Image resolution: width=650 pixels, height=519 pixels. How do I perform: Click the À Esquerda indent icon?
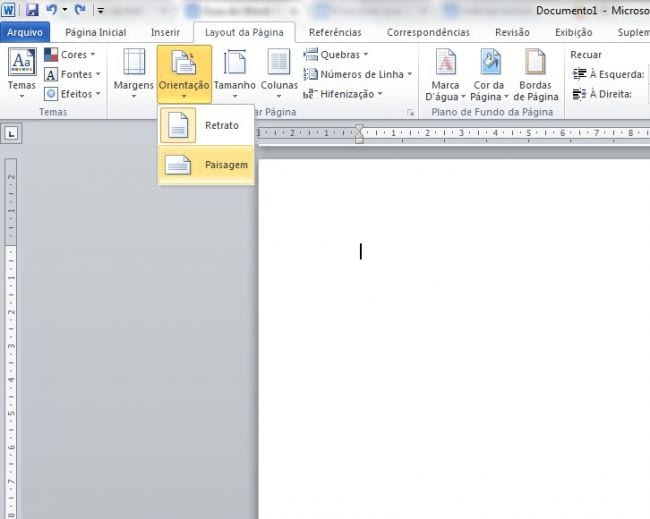coord(579,74)
